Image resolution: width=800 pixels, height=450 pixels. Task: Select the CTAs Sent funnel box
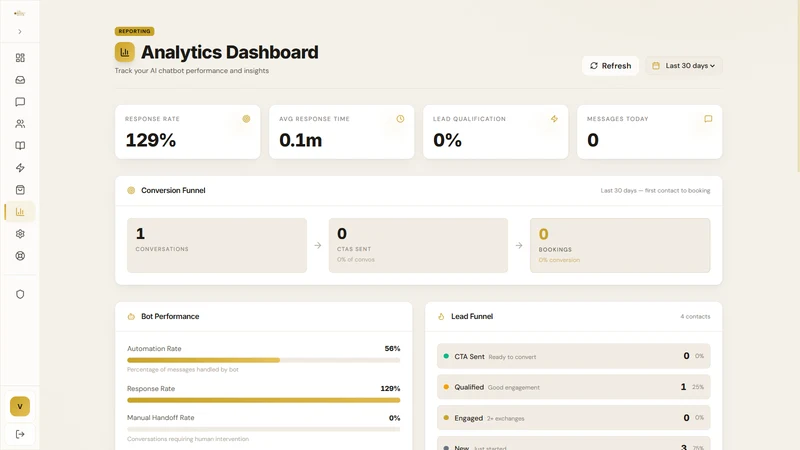[418, 245]
